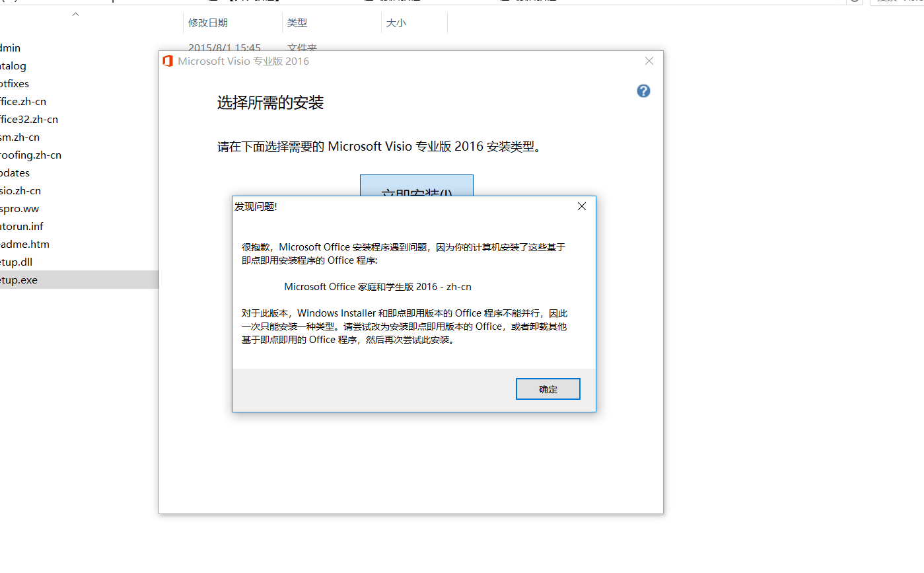Select the visio.zh-cn folder
Viewport: 924px width, 573px height.
pyautogui.click(x=20, y=190)
